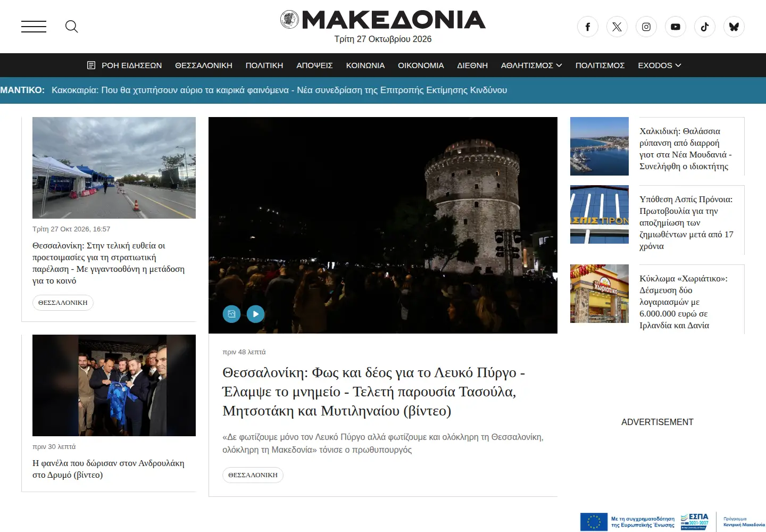The width and height of the screenshot is (766, 532).
Task: Open ΑΠΟΨΕΙΣ section
Action: (314, 65)
